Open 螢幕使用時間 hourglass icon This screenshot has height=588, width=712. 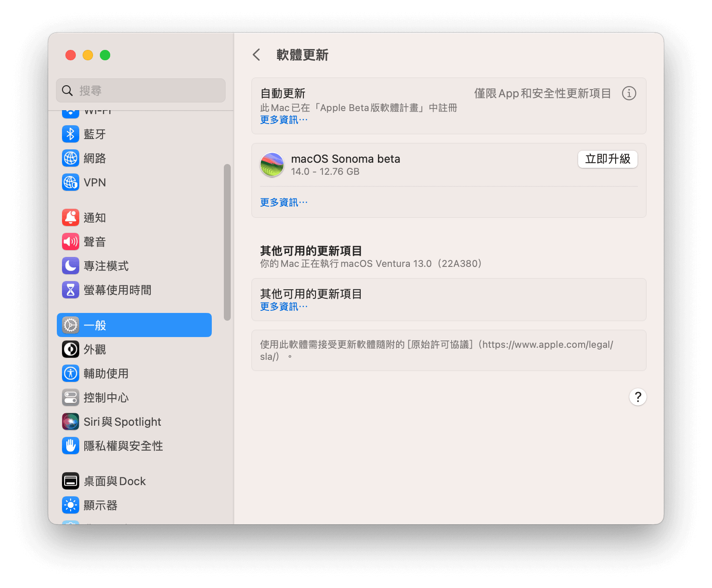[x=71, y=290]
